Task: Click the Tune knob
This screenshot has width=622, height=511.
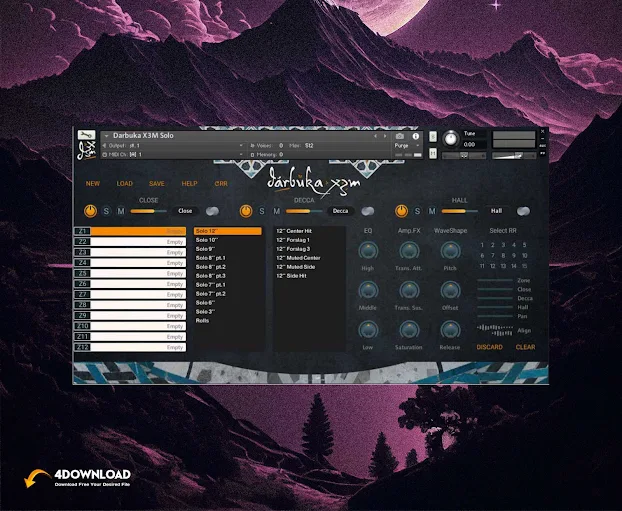Action: click(x=450, y=139)
